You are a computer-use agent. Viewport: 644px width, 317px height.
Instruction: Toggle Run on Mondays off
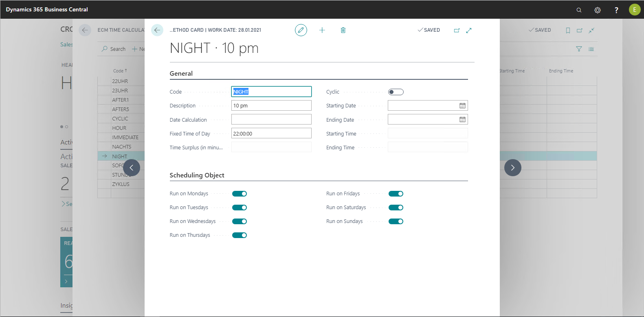click(x=240, y=194)
